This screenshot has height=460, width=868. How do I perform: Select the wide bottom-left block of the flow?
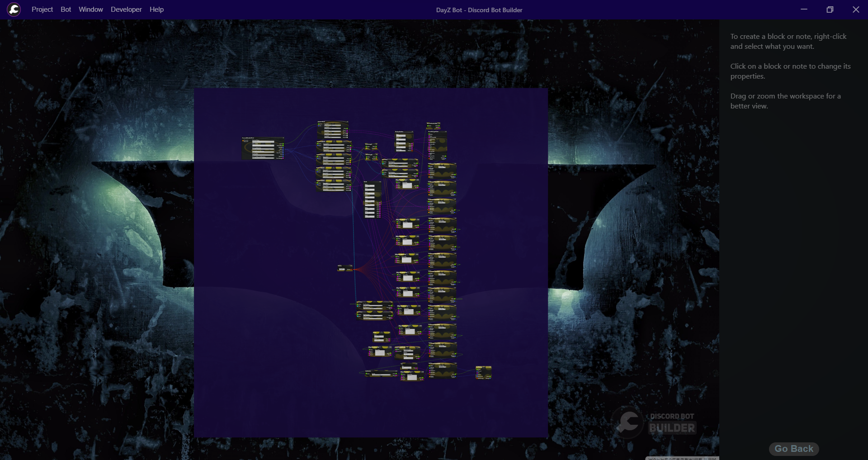click(381, 373)
